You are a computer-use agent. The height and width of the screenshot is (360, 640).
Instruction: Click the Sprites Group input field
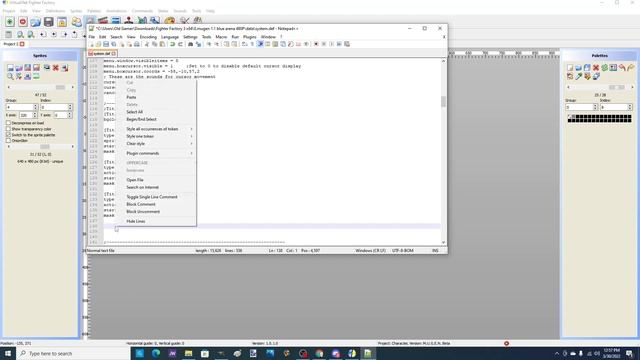pos(19,107)
